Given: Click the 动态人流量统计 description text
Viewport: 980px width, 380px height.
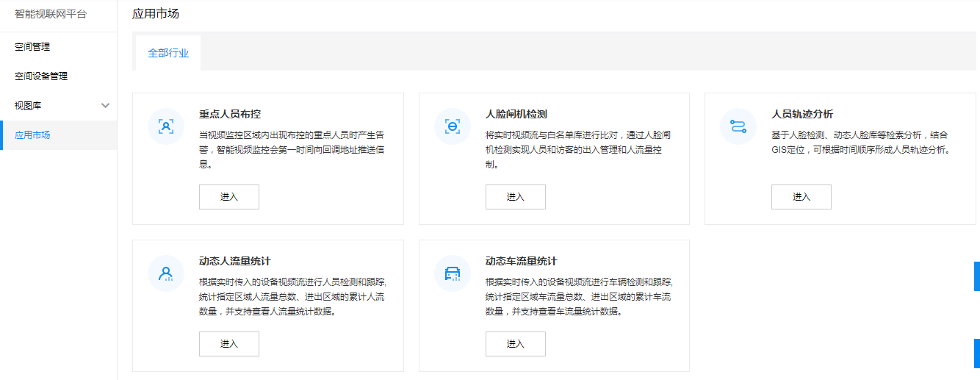Looking at the screenshot, I should pos(293,297).
